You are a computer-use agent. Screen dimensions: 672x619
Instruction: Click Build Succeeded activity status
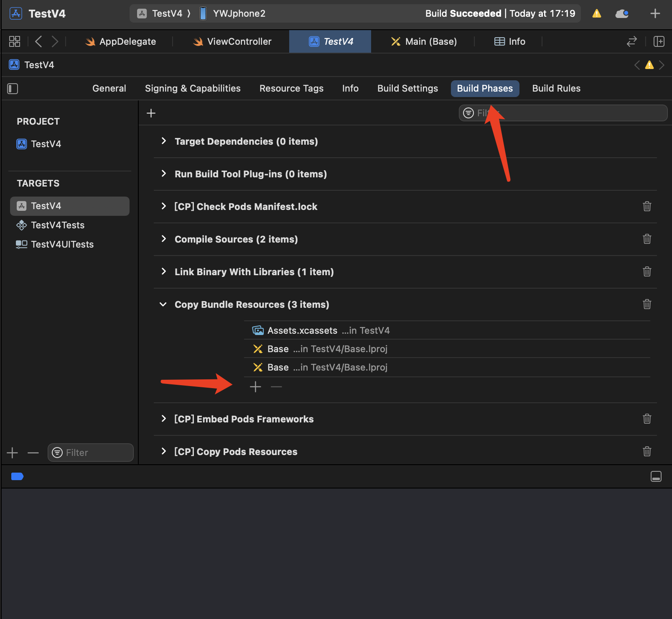tap(500, 13)
